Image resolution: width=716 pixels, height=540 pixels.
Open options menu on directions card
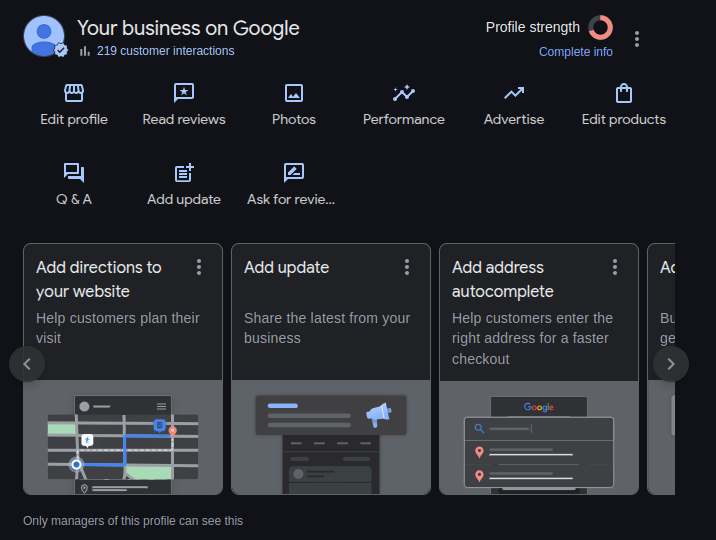coord(199,267)
